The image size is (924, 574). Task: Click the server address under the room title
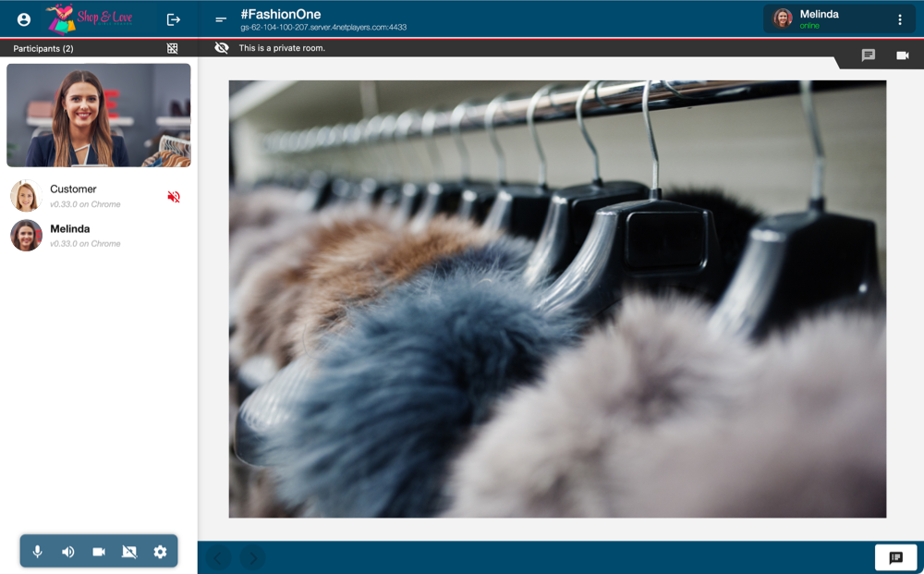tap(323, 28)
